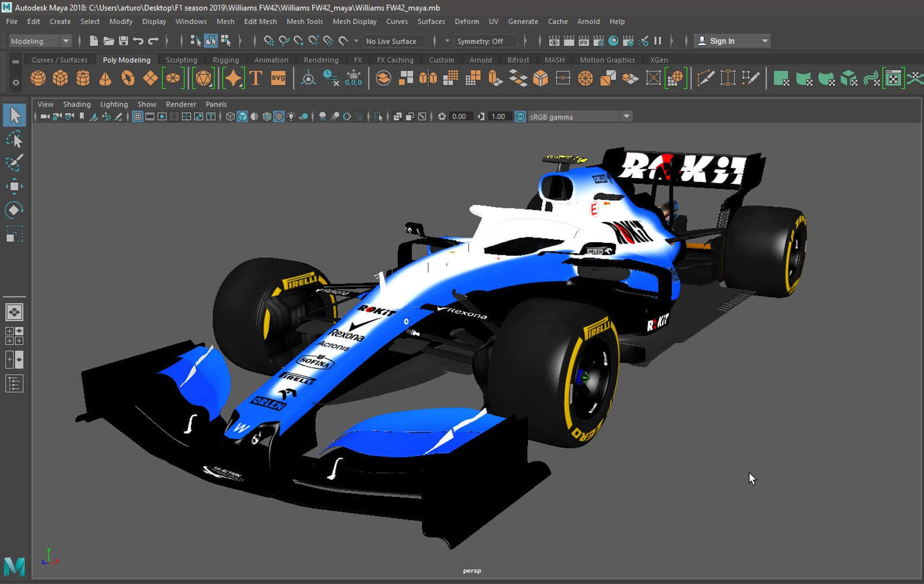Viewport: 924px width, 584px height.
Task: Create a polygon cone from shelf
Action: (x=105, y=78)
